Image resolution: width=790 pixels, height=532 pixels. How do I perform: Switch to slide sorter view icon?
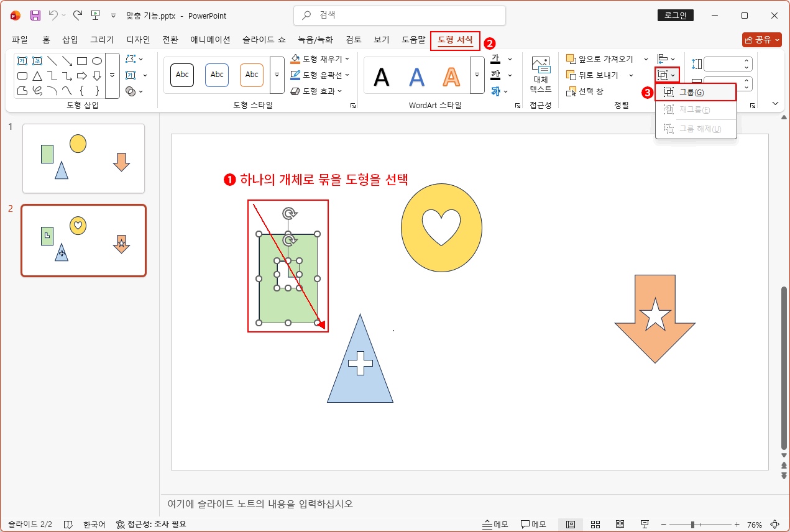pyautogui.click(x=595, y=523)
